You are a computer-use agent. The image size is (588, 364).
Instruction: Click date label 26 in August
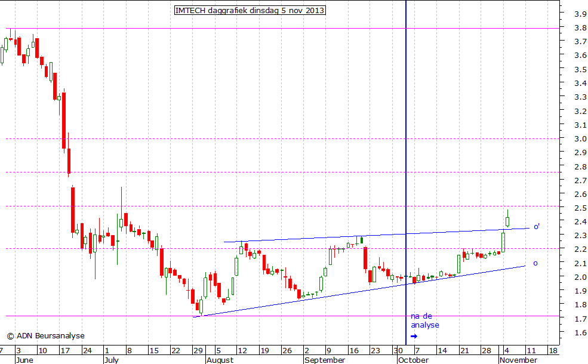287,351
